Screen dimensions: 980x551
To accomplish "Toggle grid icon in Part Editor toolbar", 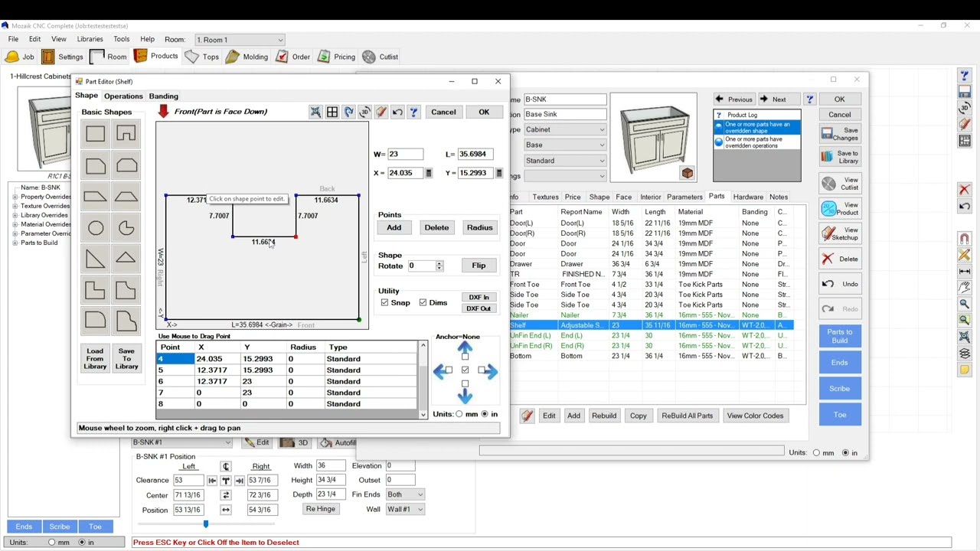I will [x=332, y=112].
